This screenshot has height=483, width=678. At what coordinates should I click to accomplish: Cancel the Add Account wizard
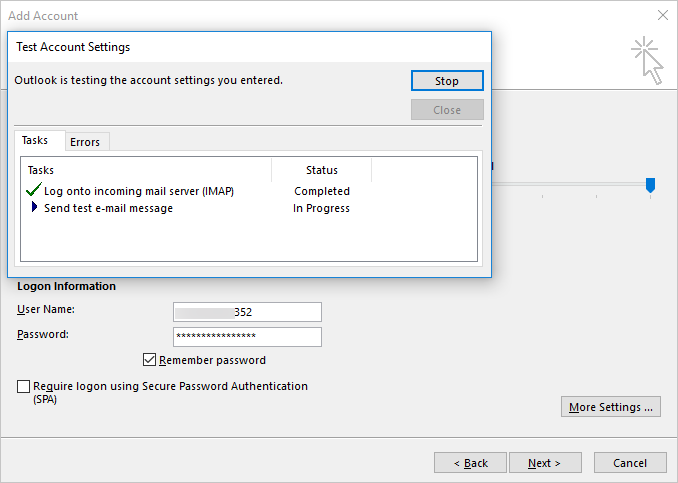(x=630, y=463)
